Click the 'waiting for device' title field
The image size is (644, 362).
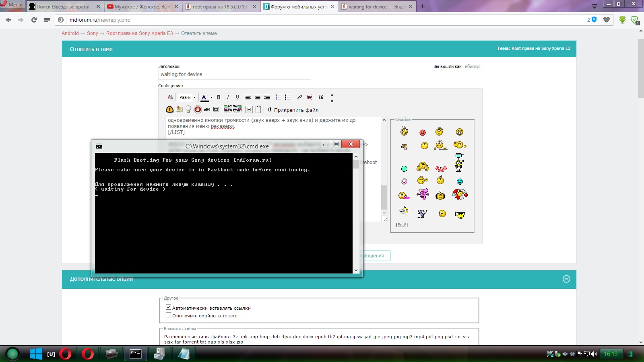(x=234, y=74)
